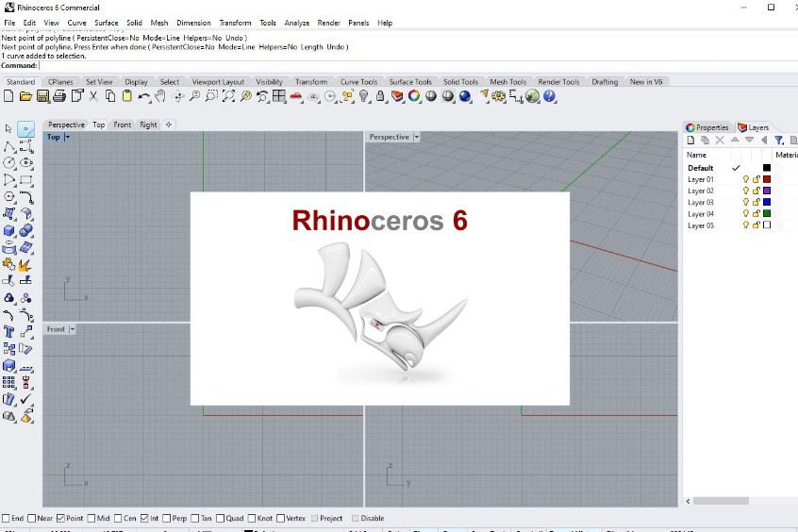This screenshot has height=532, width=798.
Task: Uncheck the Point object snap
Action: 60,518
